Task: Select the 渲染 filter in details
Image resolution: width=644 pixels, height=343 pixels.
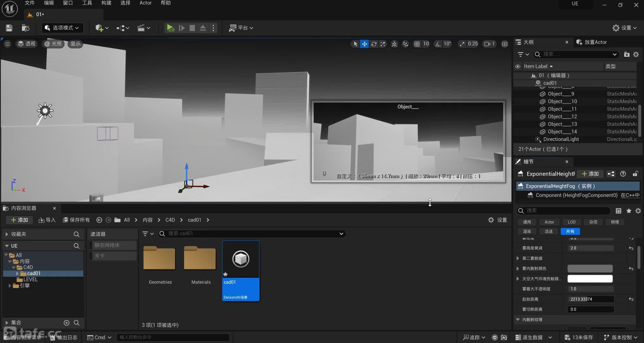Action: click(527, 232)
